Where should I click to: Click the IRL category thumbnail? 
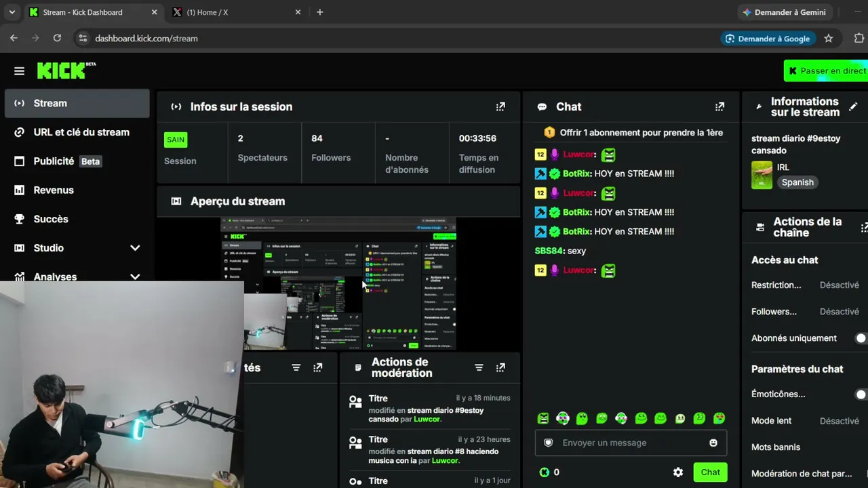click(762, 175)
